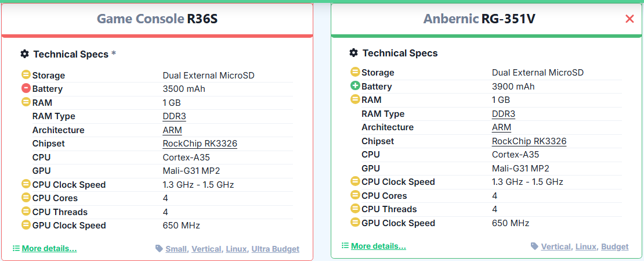Click the Game Console R36S title

157,19
